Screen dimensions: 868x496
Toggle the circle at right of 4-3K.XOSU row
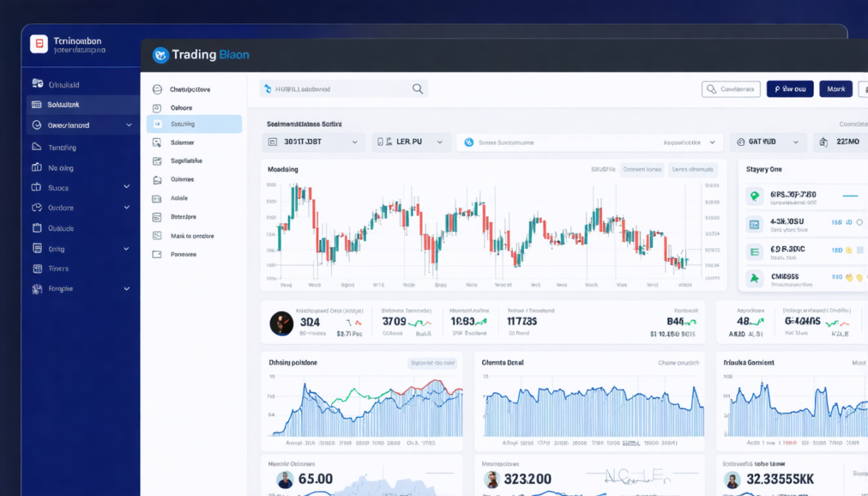(859, 223)
